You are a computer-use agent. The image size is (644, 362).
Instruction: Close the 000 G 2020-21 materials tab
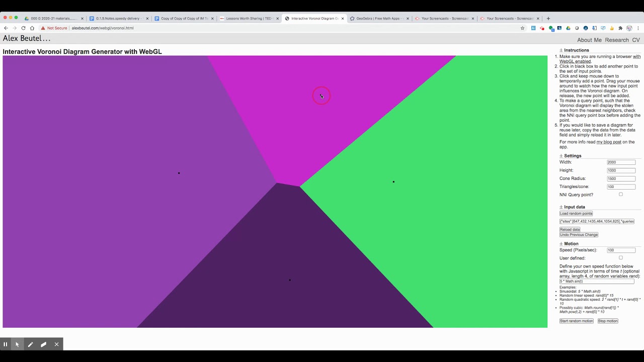click(x=82, y=19)
